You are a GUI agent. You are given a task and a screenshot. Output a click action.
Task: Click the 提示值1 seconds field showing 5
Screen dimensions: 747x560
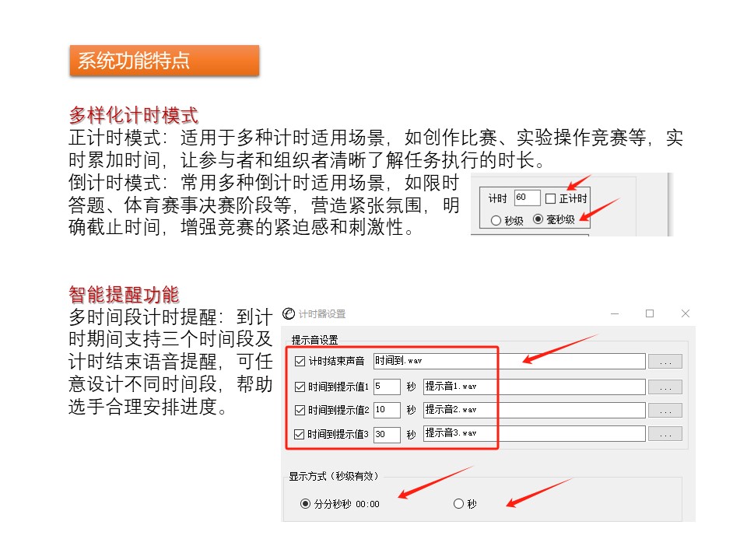pyautogui.click(x=387, y=387)
